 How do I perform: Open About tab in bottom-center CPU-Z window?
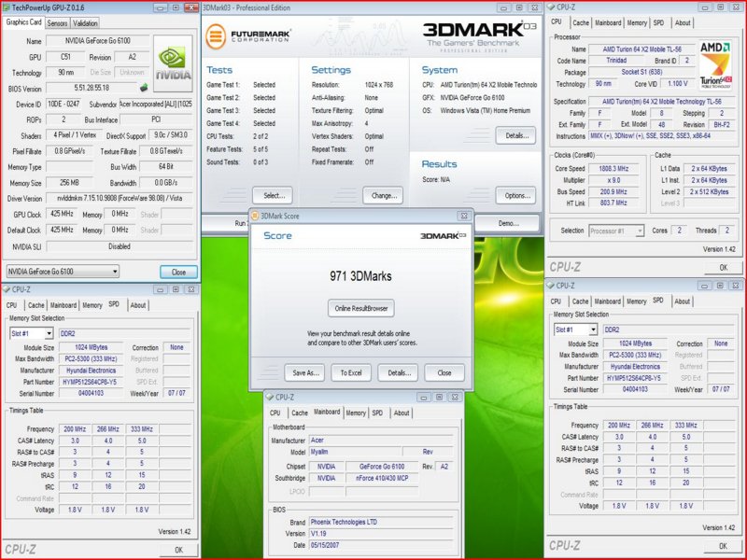pyautogui.click(x=402, y=413)
